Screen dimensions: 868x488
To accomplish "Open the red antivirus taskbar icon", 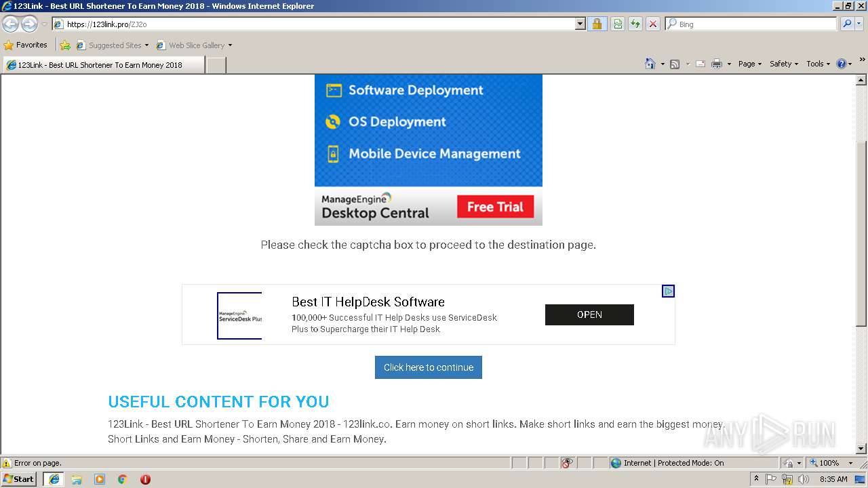I will [x=145, y=479].
